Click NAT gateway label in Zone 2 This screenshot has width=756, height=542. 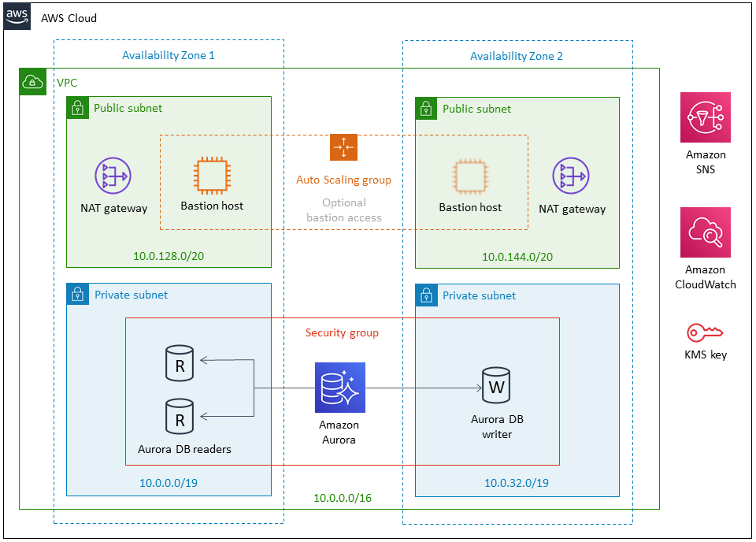click(x=573, y=210)
